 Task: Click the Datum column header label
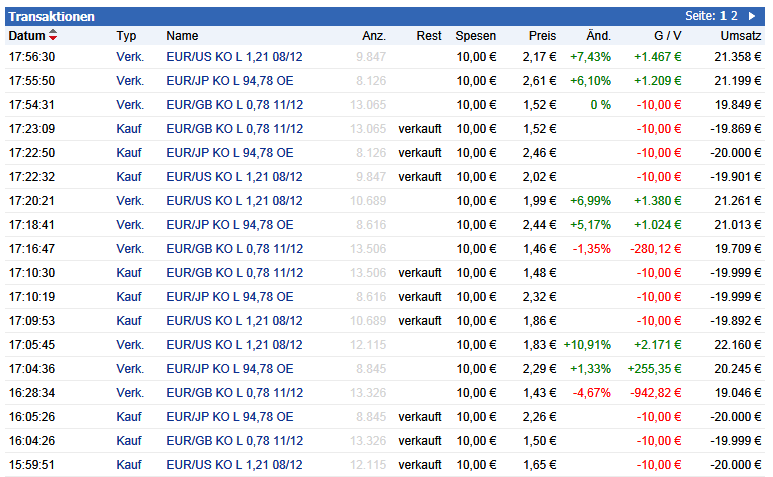[27, 35]
